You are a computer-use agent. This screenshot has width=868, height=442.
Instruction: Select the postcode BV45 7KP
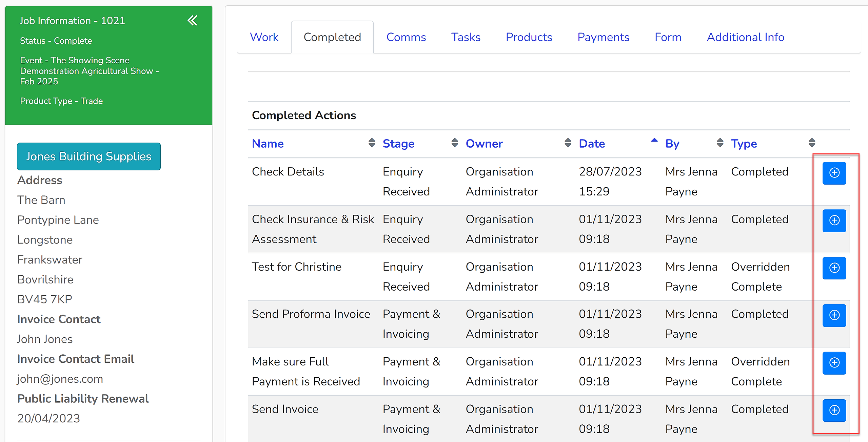click(45, 299)
